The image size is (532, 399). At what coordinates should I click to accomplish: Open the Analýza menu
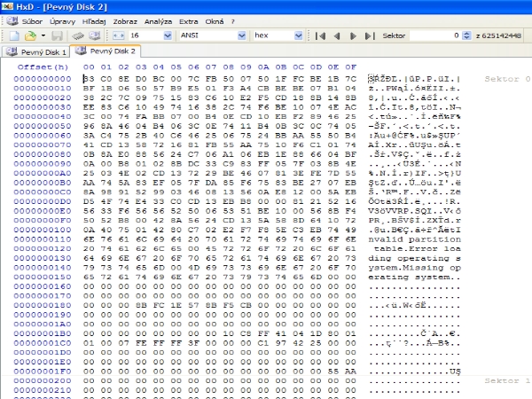(158, 21)
